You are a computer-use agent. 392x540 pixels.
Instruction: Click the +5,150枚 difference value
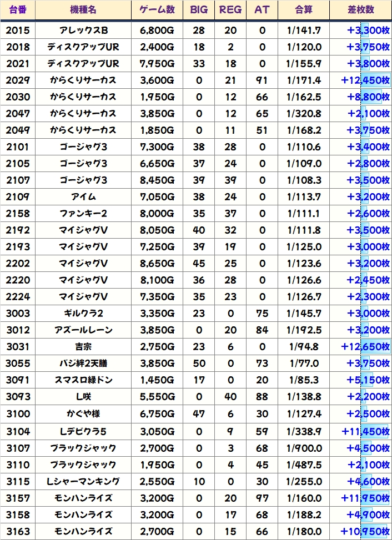click(x=369, y=380)
